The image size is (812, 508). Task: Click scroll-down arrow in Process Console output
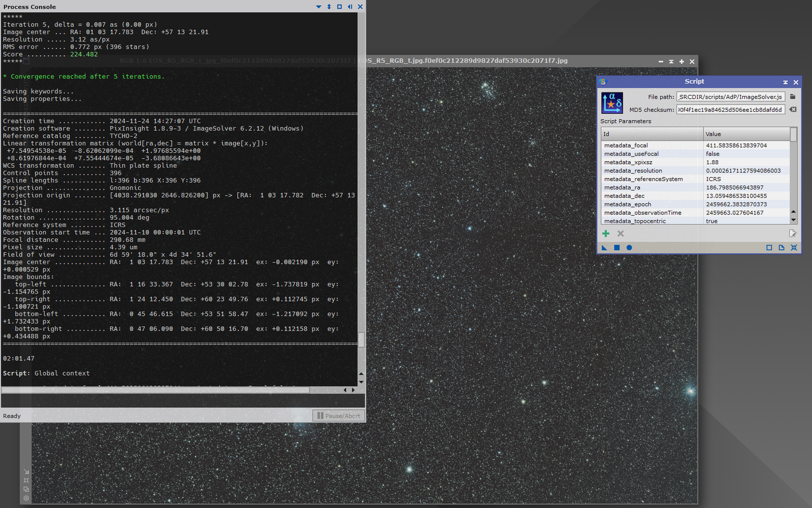click(x=361, y=382)
